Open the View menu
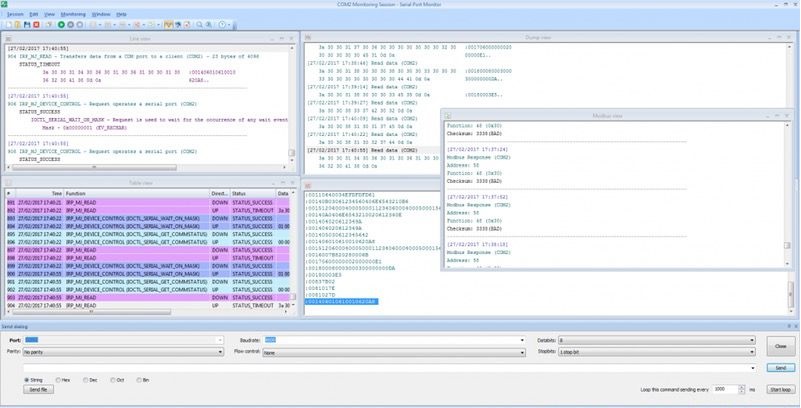The height and width of the screenshot is (408, 801). 50,14
